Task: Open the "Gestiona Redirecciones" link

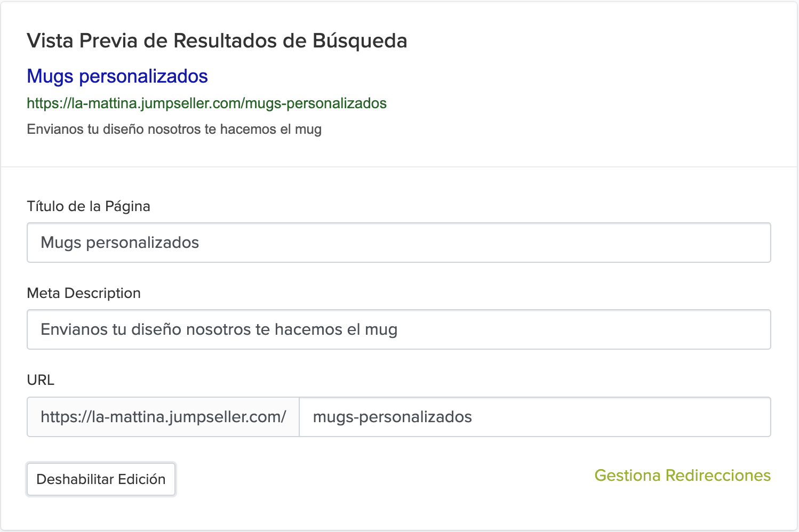Action: tap(682, 475)
